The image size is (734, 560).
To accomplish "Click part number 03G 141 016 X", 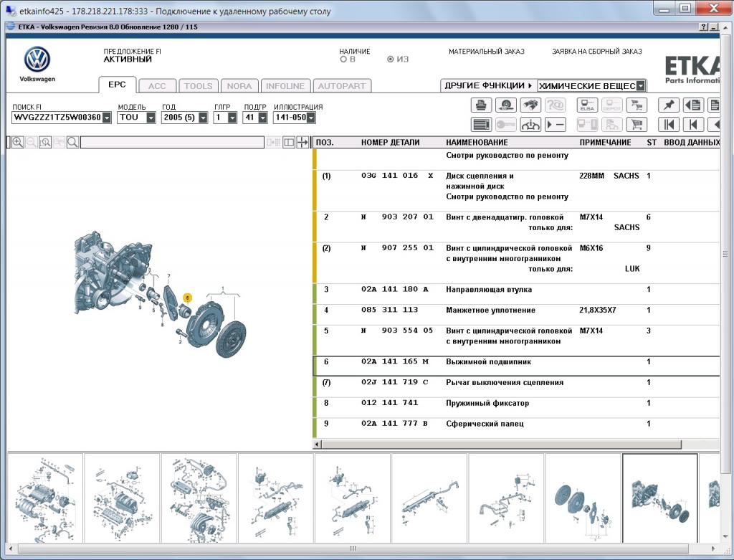I will coord(397,176).
